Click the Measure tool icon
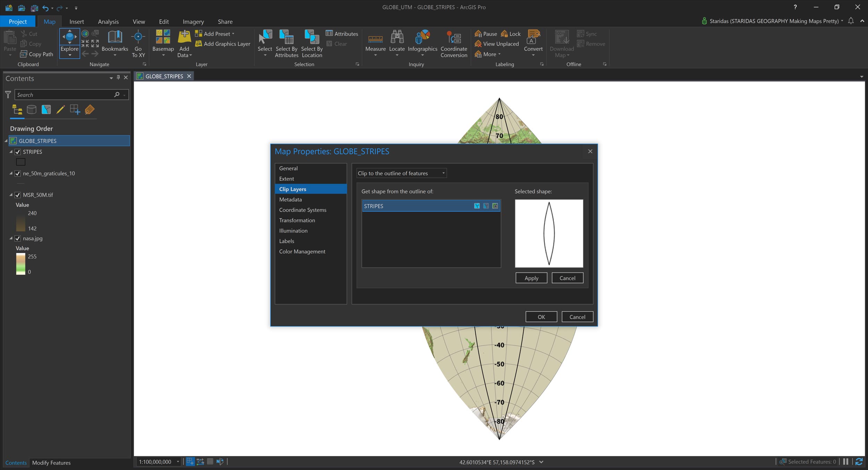868x470 pixels. point(375,38)
